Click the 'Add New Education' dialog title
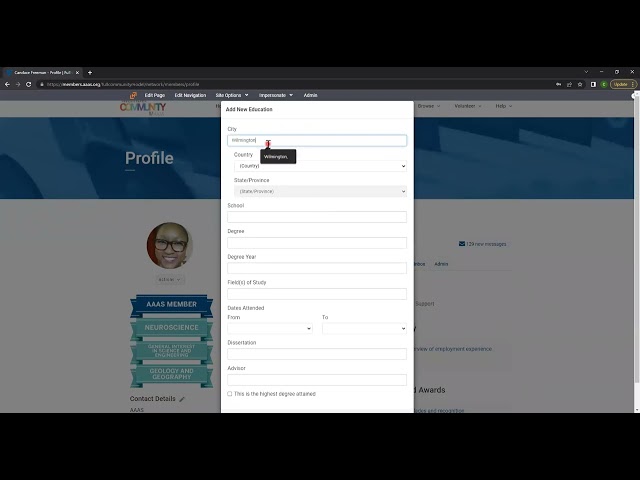The image size is (640, 480). pyautogui.click(x=249, y=109)
